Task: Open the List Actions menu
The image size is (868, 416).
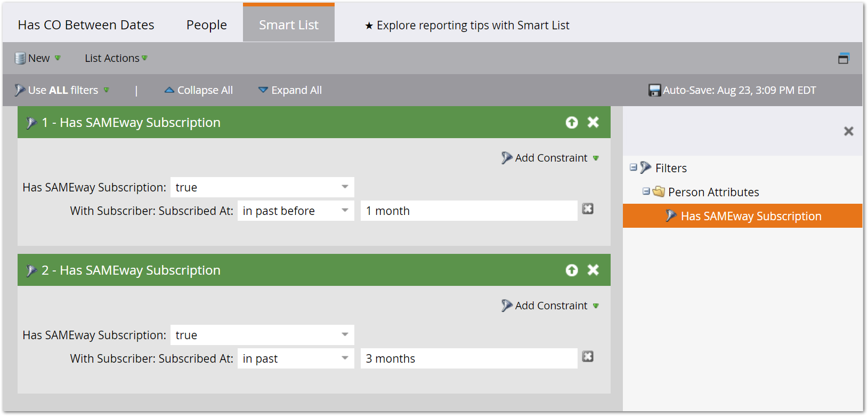Action: click(116, 58)
